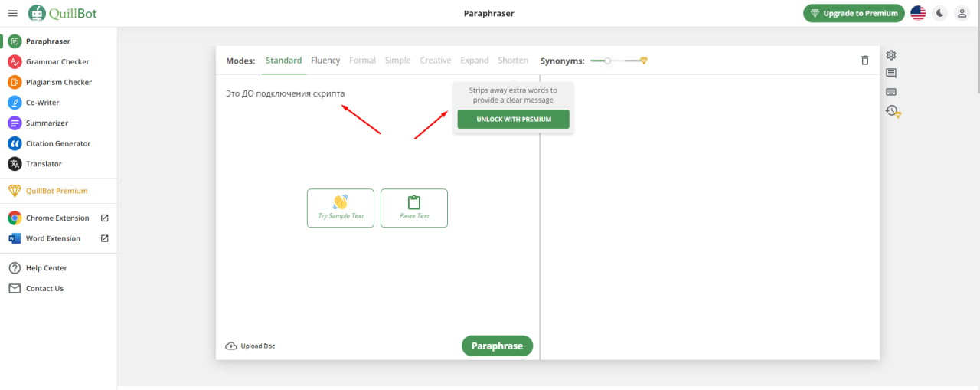The height and width of the screenshot is (390, 980).
Task: Open Citation Generator tool
Action: tap(58, 143)
